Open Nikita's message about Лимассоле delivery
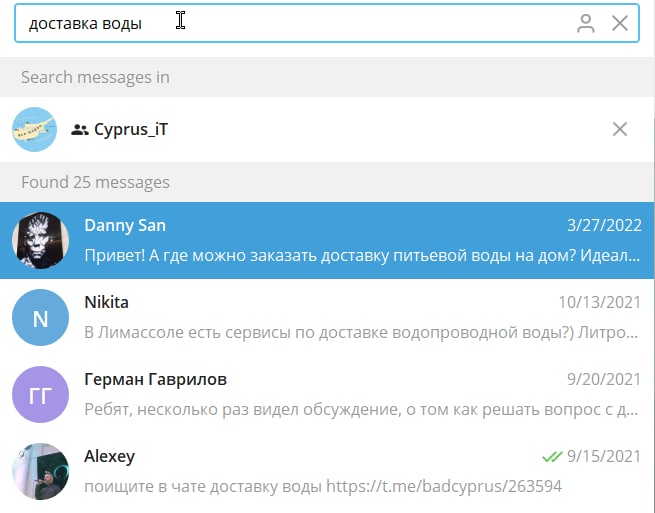Viewport: 655px width, 513px height. coord(360,332)
